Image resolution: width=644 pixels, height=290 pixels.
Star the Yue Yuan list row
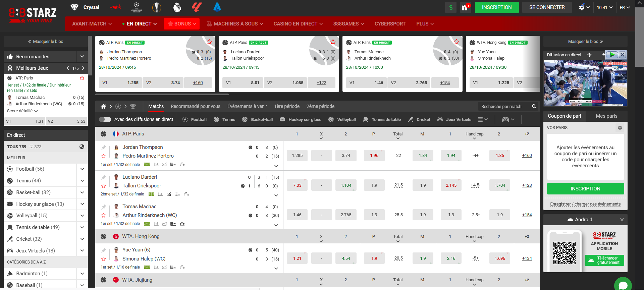tap(104, 259)
